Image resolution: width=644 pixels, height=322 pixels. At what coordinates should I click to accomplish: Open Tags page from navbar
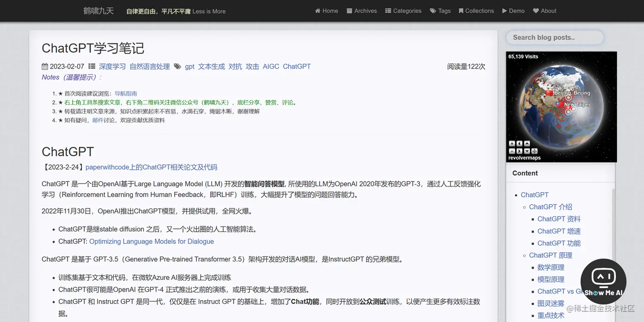pos(440,11)
